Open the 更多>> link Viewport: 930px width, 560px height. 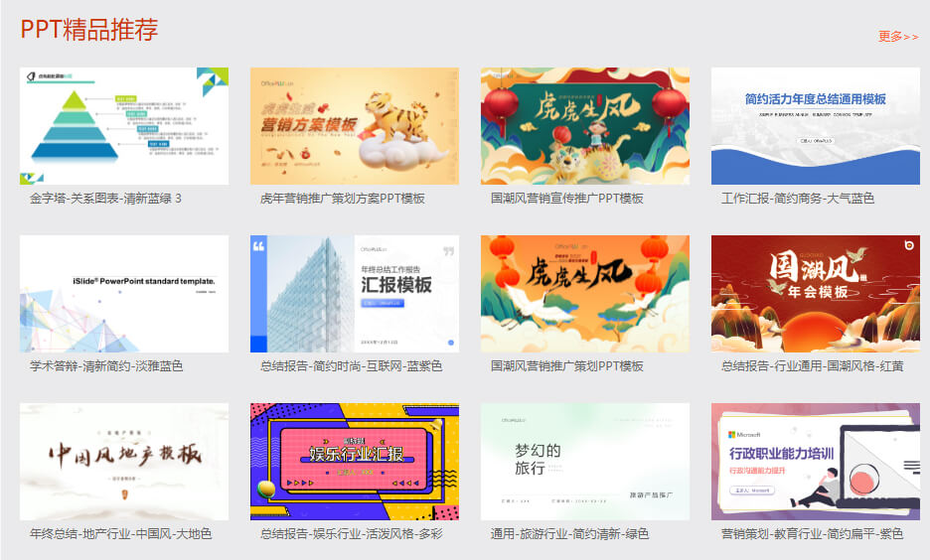tap(897, 37)
